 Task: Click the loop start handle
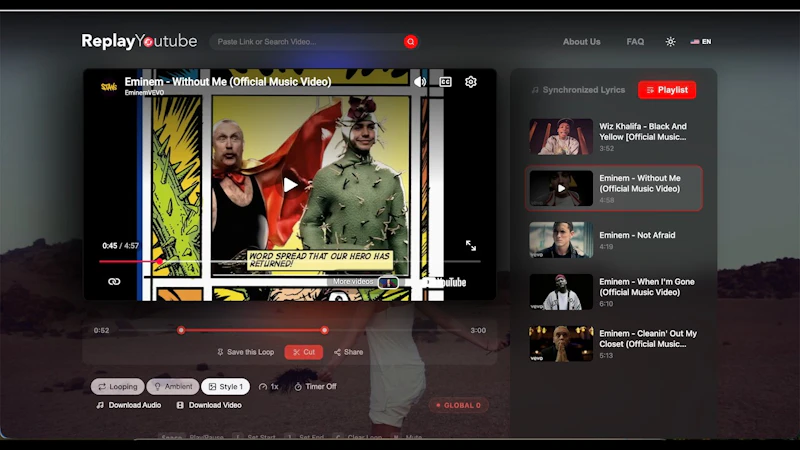(x=181, y=330)
